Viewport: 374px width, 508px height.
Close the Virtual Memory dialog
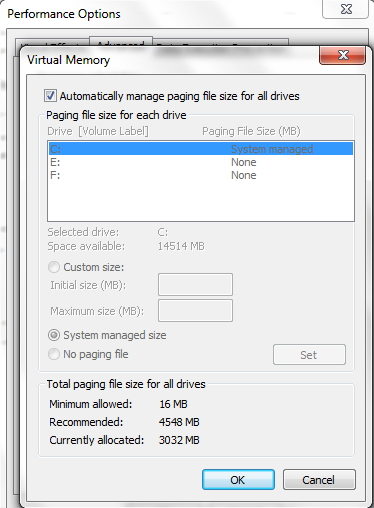343,55
